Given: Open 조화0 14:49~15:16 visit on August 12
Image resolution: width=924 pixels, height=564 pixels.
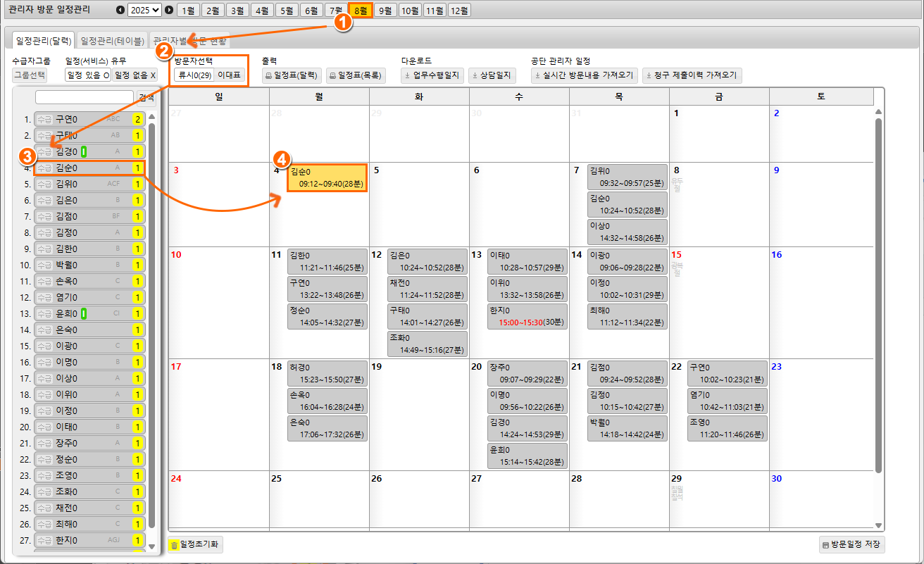Looking at the screenshot, I should pos(427,344).
